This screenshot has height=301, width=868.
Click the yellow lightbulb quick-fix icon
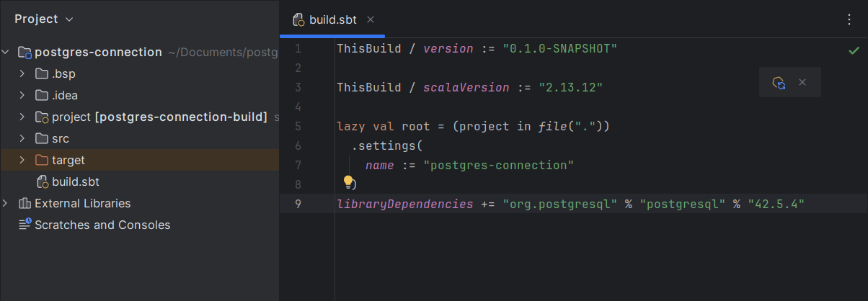pos(347,181)
